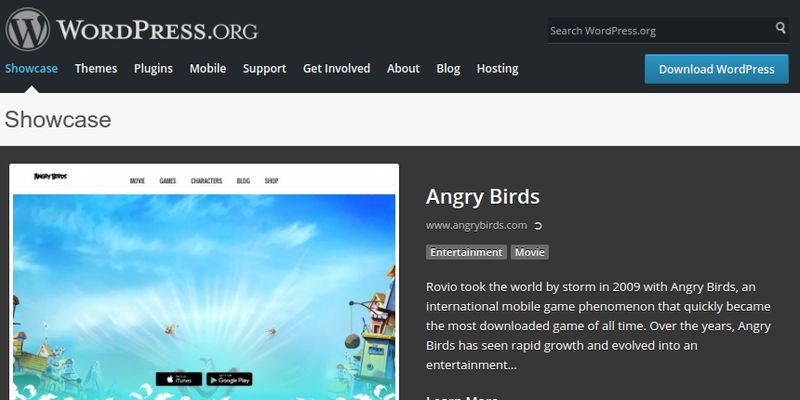The image size is (800, 400).
Task: Click the description starting 'Rovio took the world'
Action: click(598, 326)
